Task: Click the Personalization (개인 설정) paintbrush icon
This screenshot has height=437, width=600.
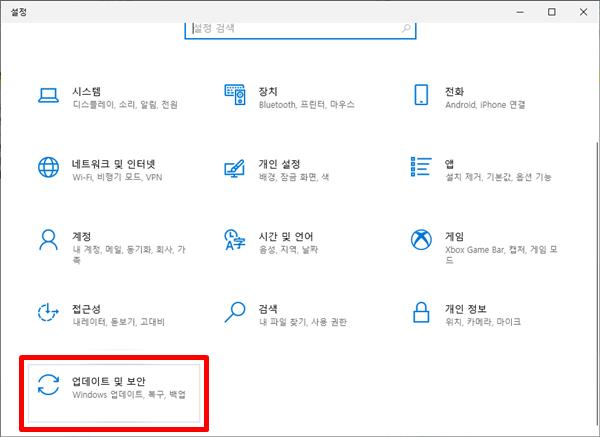Action: [x=235, y=167]
